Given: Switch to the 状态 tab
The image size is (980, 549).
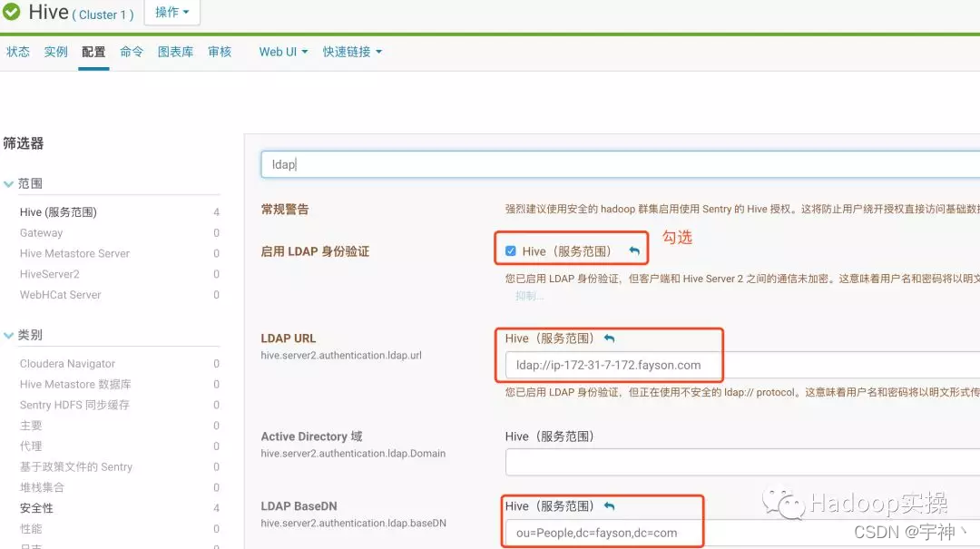Looking at the screenshot, I should click(x=18, y=52).
